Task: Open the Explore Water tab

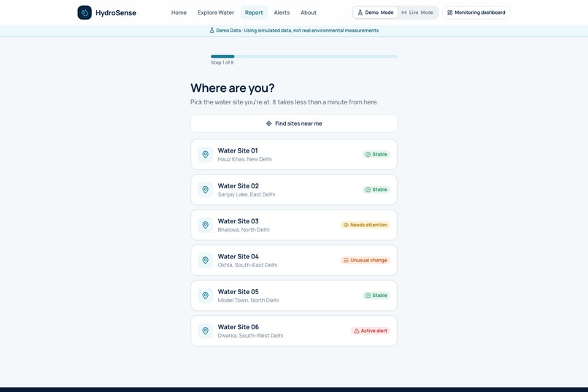Action: 216,12
